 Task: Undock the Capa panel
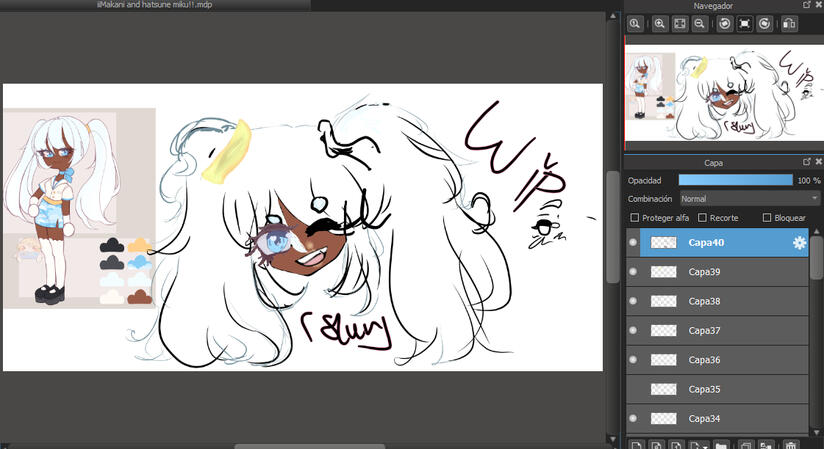[x=806, y=161]
